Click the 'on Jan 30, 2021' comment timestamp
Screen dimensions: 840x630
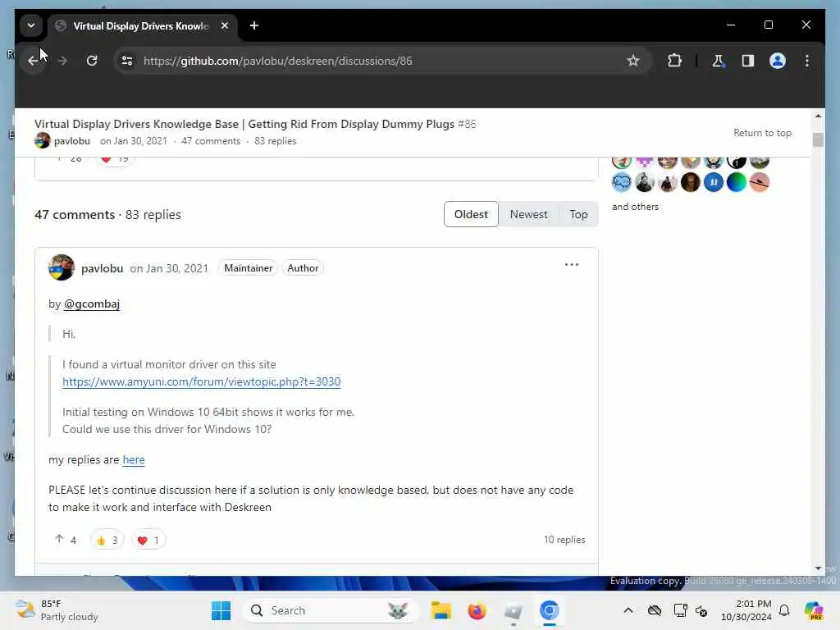tap(169, 268)
